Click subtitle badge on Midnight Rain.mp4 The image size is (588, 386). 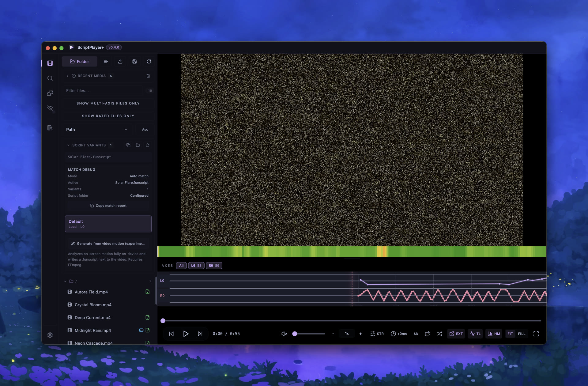pyautogui.click(x=141, y=330)
